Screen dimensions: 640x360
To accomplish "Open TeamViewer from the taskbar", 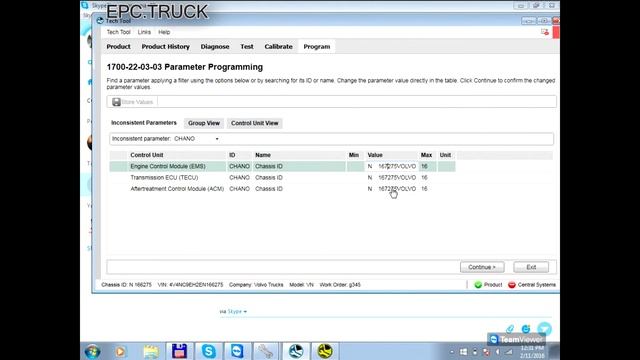I will click(x=237, y=351).
